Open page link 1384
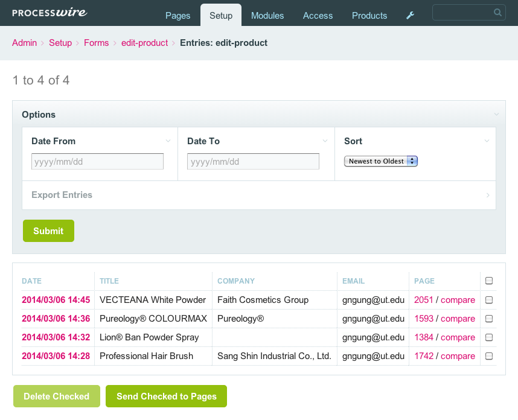This screenshot has width=518, height=420. (x=424, y=337)
